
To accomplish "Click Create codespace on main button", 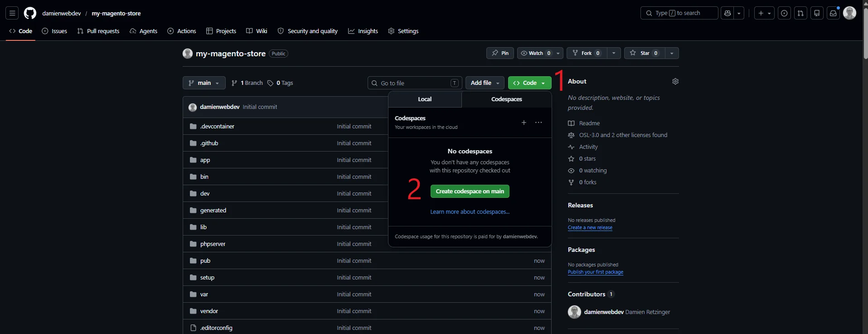I will pyautogui.click(x=470, y=192).
